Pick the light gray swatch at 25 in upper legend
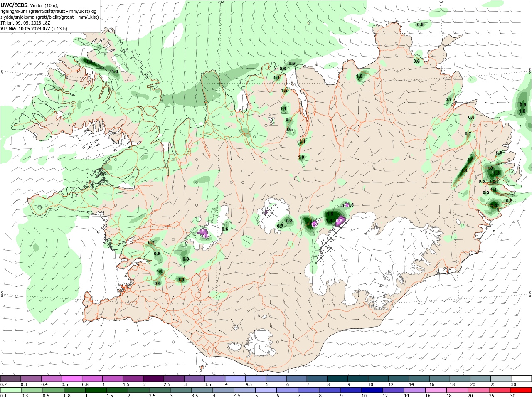 coord(500,379)
